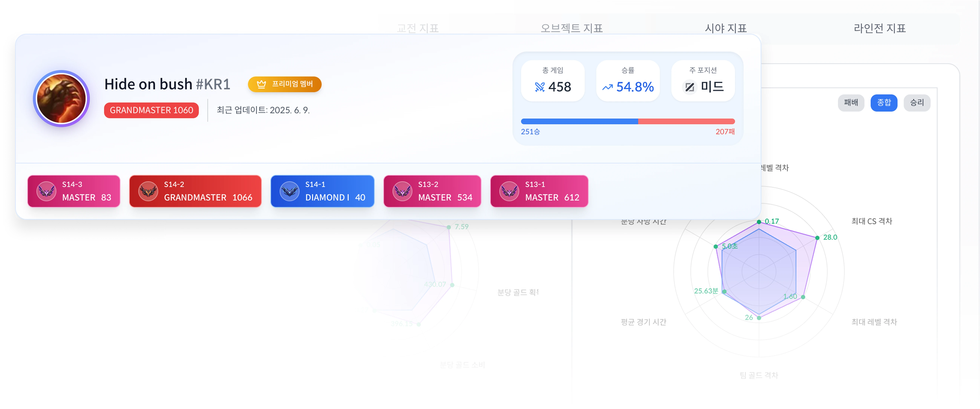The height and width of the screenshot is (409, 980).
Task: Click the S14-2 Grandmaster rank emblem
Action: coord(148,191)
